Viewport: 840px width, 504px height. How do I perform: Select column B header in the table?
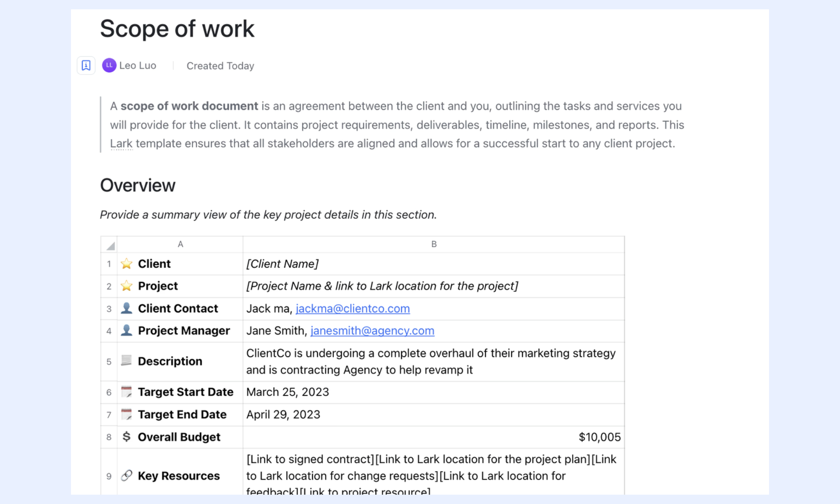click(x=434, y=244)
